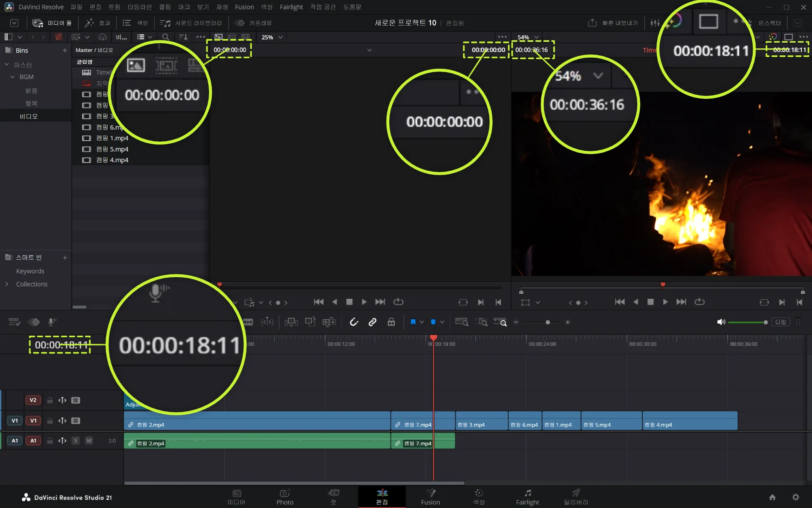Select the 캠핑 4.mp4 clip on timeline
812x508 pixels.
690,421
